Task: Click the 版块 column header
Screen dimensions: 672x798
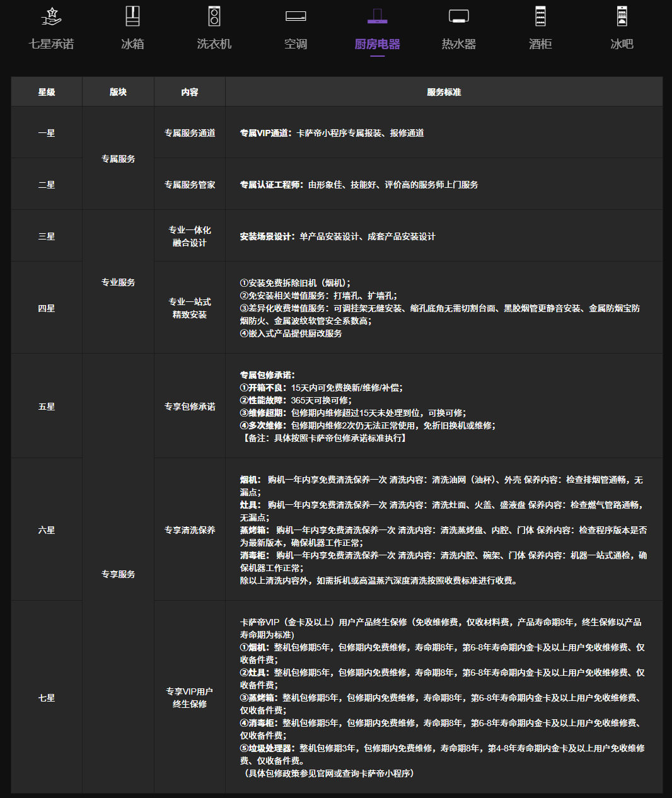Action: [x=119, y=92]
